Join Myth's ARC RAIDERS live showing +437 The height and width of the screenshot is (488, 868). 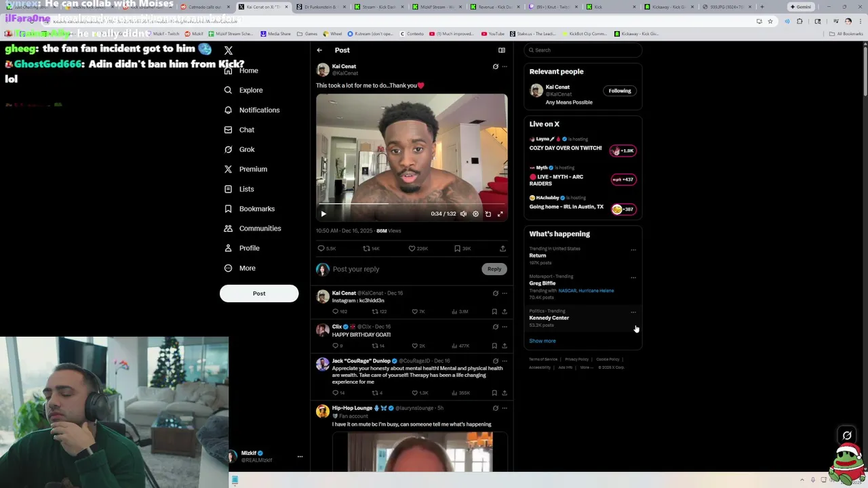(x=623, y=180)
